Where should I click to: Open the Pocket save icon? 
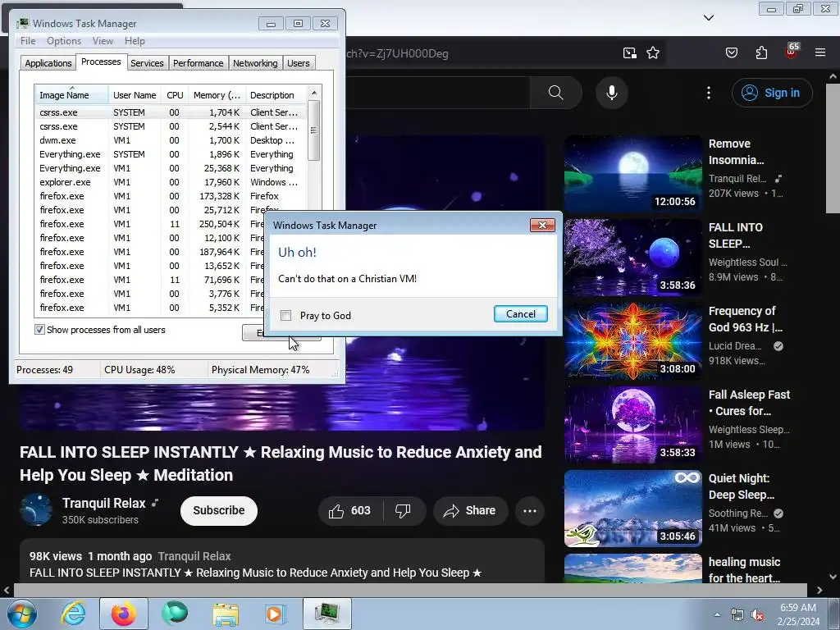[731, 52]
